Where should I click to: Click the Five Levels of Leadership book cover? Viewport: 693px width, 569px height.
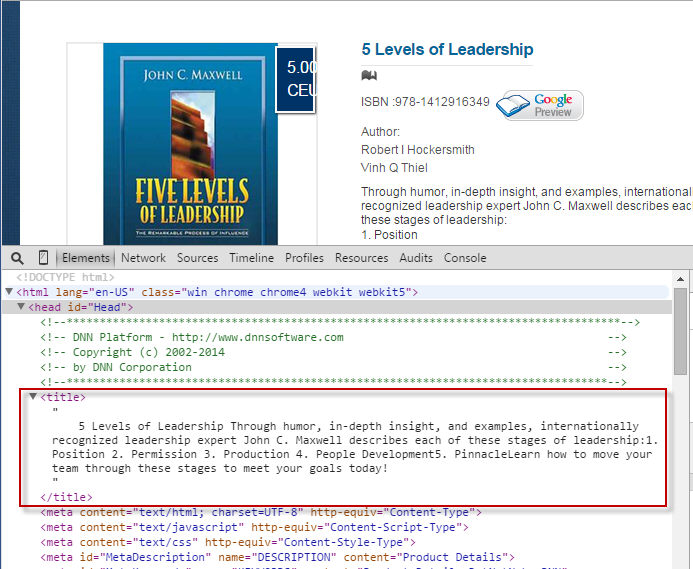point(190,144)
